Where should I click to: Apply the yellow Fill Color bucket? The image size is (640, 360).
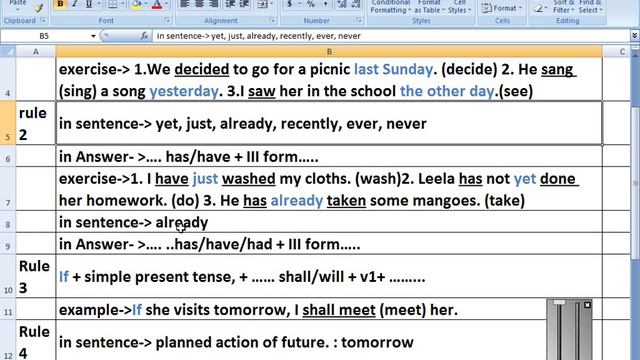click(x=137, y=4)
